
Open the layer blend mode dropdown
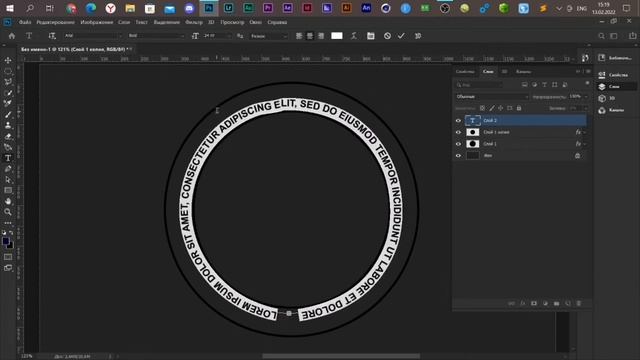(492, 97)
